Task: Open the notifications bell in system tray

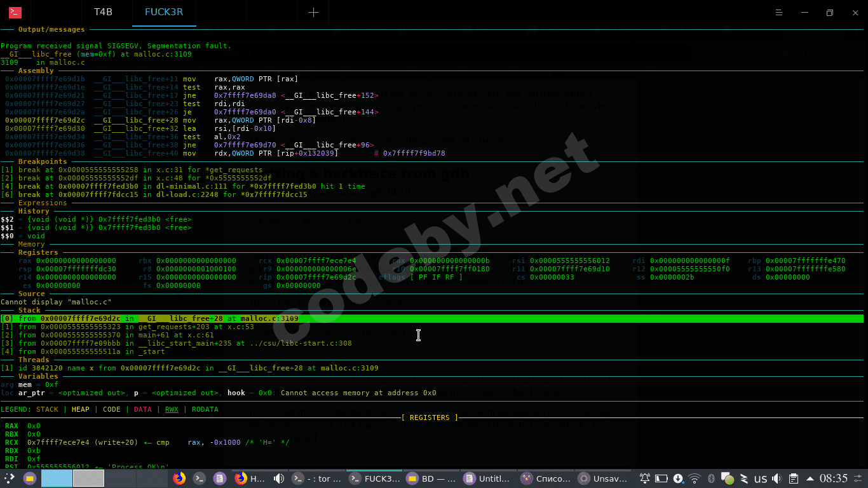Action: tap(645, 478)
